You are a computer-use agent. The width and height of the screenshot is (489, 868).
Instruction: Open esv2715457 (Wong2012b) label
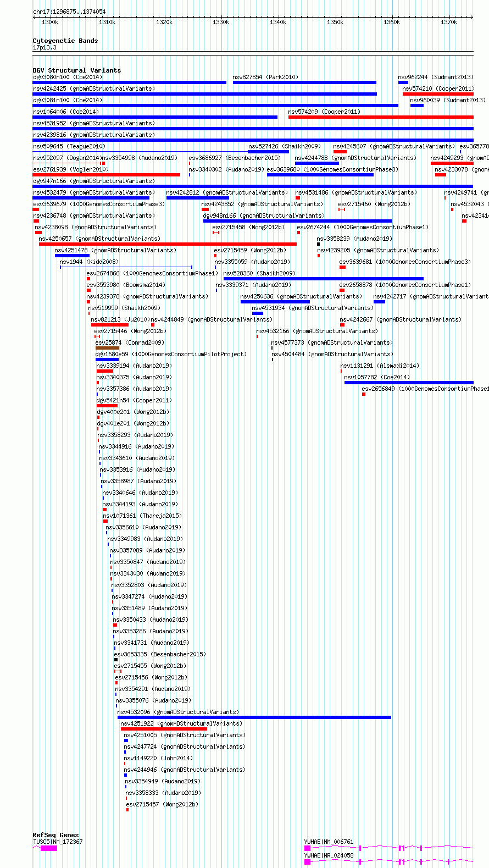coord(162,804)
